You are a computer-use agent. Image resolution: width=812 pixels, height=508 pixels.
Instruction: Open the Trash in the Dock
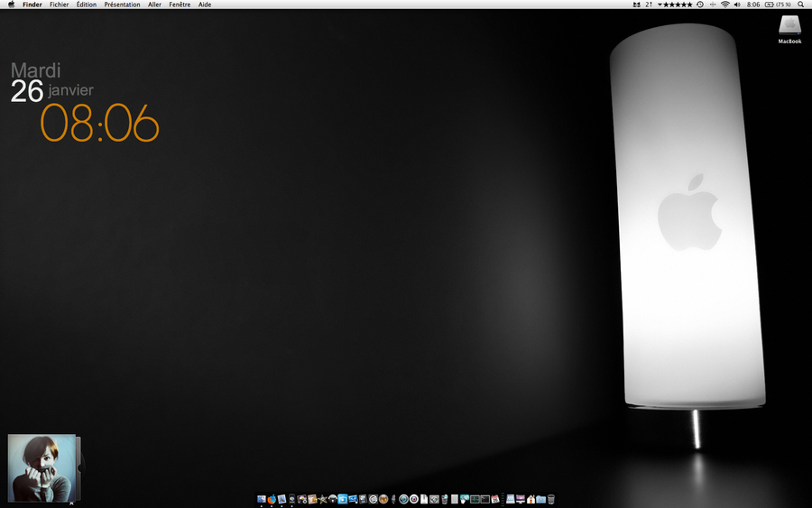point(551,499)
